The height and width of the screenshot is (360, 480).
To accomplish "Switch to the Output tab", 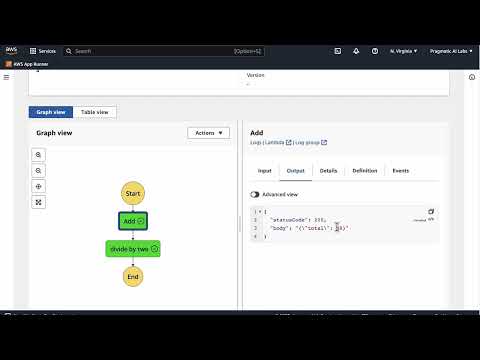I will click(296, 171).
